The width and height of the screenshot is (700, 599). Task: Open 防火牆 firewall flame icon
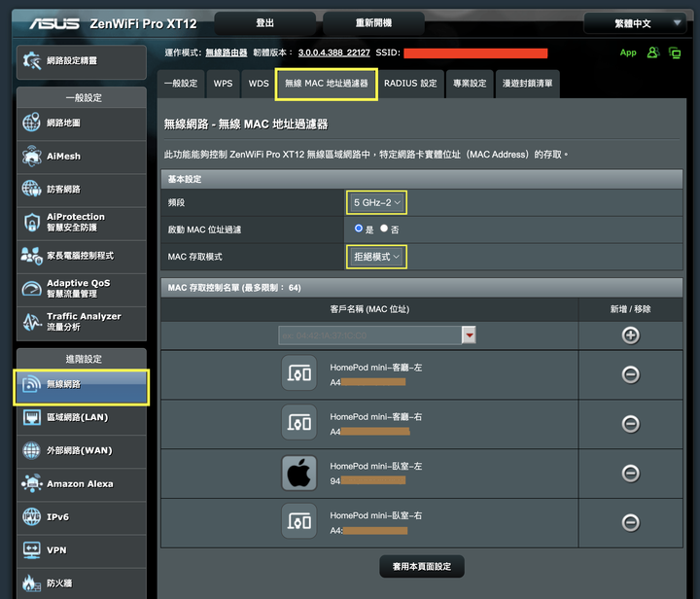point(30,582)
